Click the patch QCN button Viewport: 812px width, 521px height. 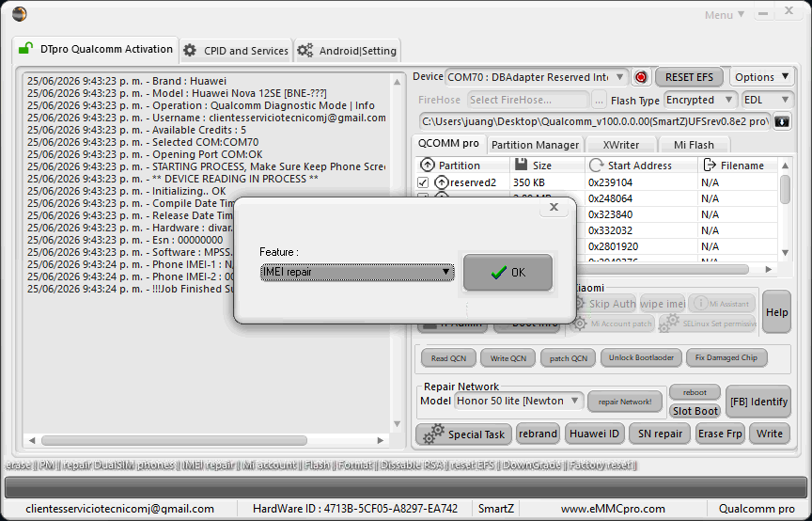pos(568,358)
